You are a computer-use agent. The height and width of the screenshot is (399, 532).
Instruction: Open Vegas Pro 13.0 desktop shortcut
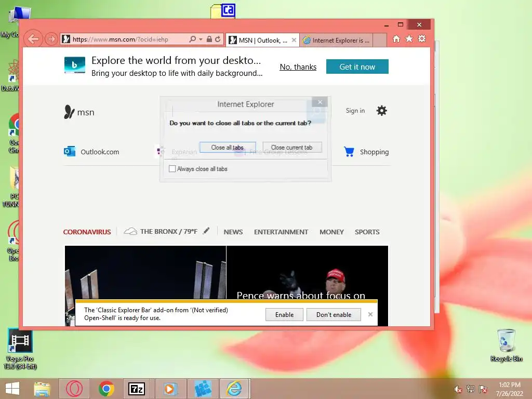tap(20, 350)
